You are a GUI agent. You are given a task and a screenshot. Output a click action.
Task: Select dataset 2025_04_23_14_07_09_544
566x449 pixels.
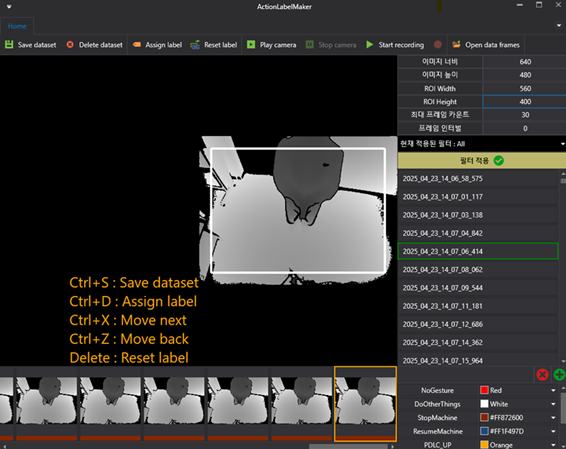(478, 288)
